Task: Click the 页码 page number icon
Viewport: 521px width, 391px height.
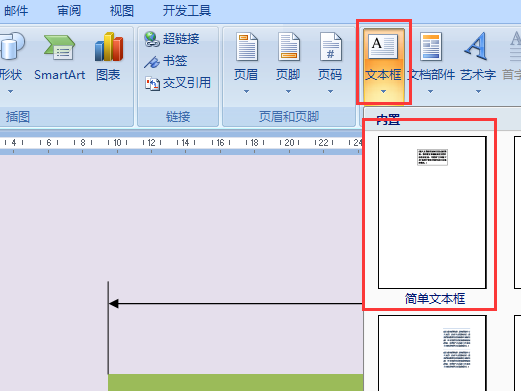Action: click(331, 47)
